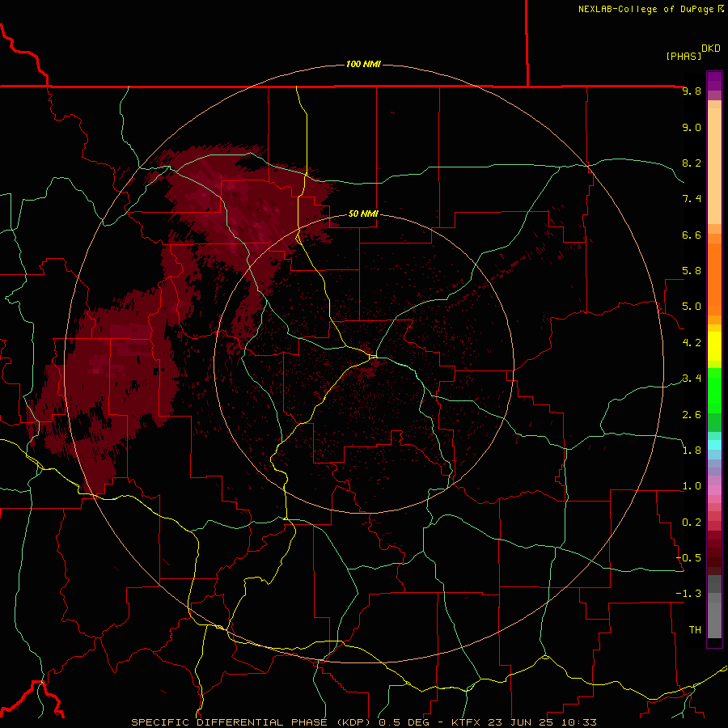Click the 2.6 scale value

(692, 414)
